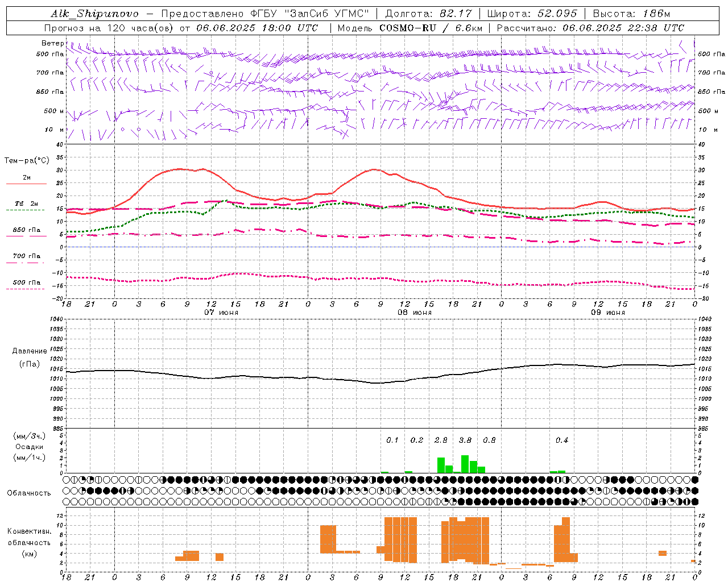The height and width of the screenshot is (582, 728).
Task: Click the 'Тем-ра(°C)' temperature panel label
Action: (27, 161)
